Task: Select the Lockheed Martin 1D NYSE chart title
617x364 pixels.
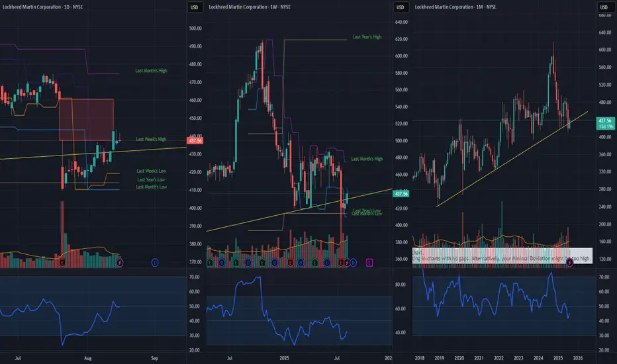Action: (43, 7)
